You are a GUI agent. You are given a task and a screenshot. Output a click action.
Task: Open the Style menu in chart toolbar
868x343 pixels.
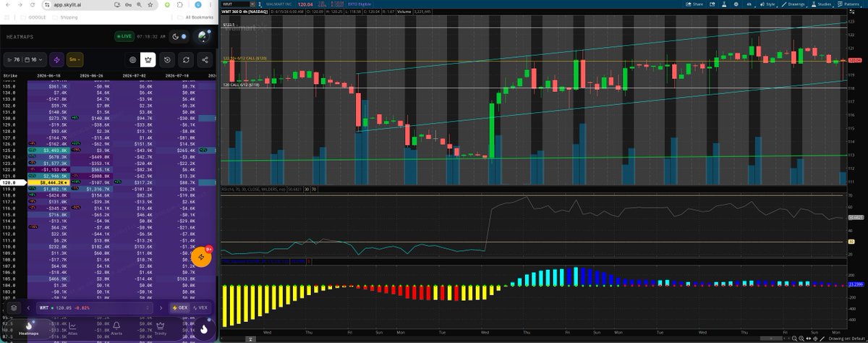(767, 4)
